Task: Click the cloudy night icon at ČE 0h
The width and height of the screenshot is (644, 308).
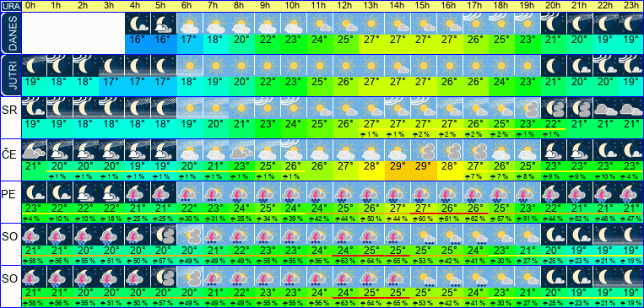Action: point(34,150)
